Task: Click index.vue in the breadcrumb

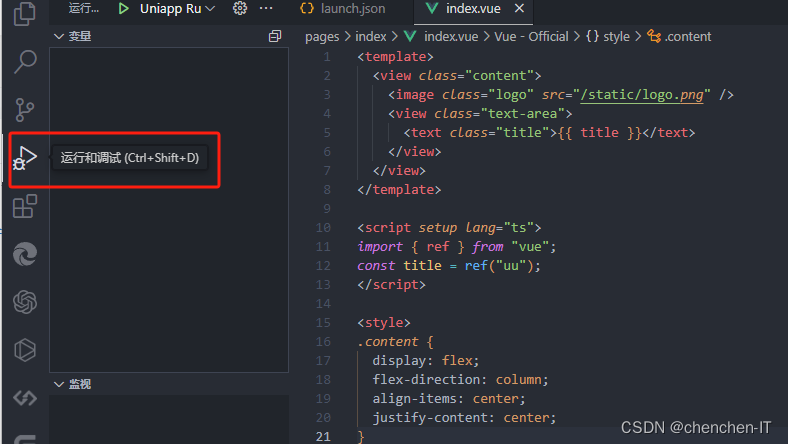Action: pos(451,37)
